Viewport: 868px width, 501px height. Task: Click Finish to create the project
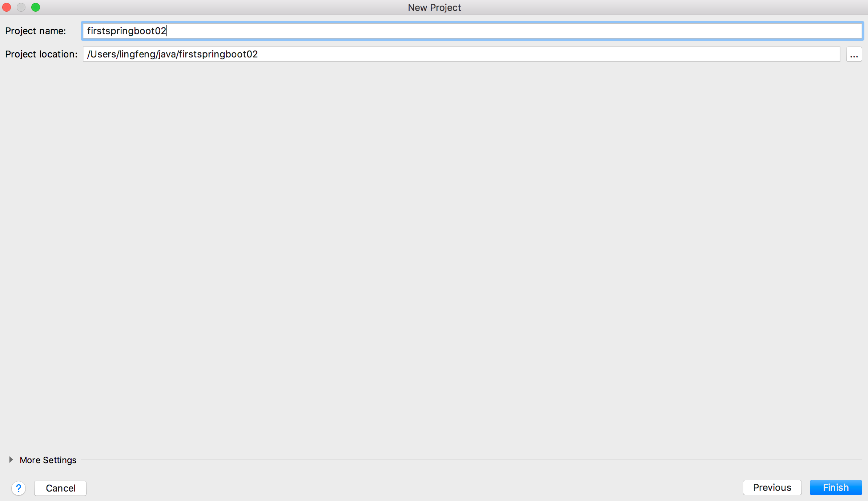point(836,488)
